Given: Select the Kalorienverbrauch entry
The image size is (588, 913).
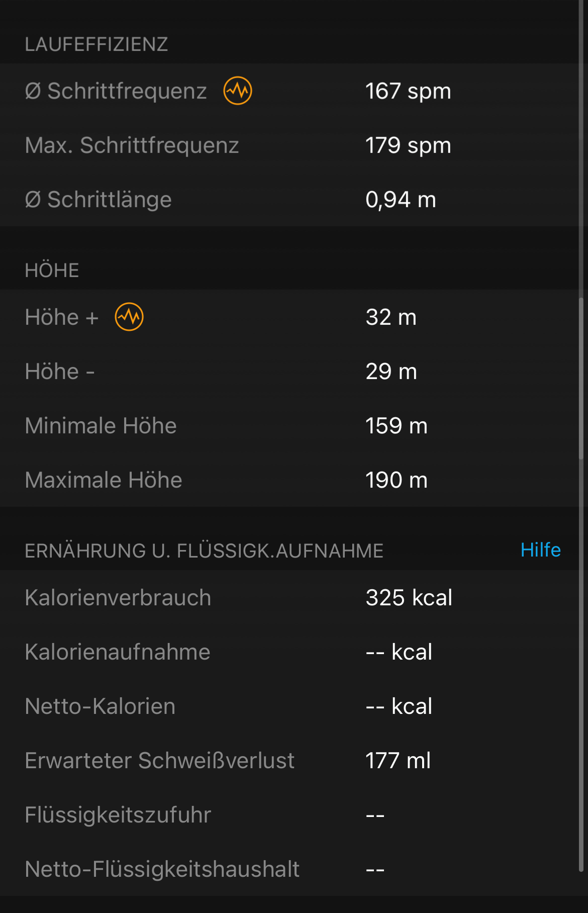Looking at the screenshot, I should [118, 598].
